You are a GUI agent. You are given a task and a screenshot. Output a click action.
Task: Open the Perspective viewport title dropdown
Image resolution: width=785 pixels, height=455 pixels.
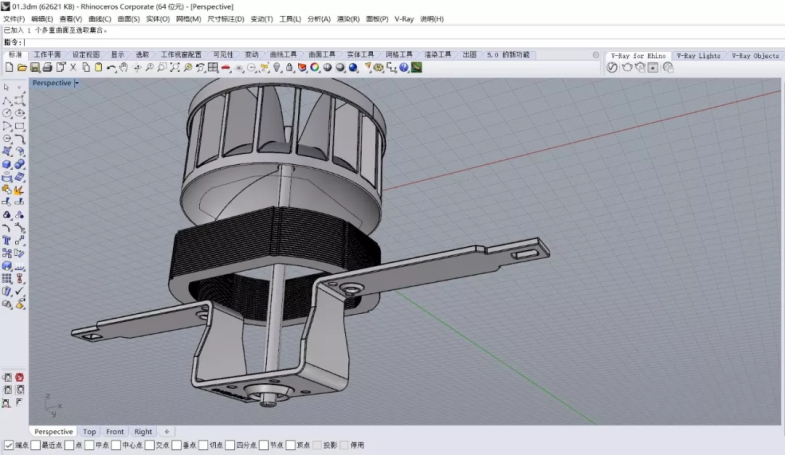(x=77, y=83)
